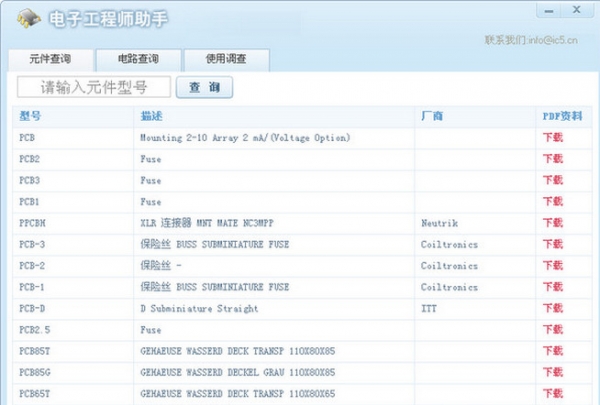The width and height of the screenshot is (600, 405).
Task: Focus the 请输入元件型号 search field
Action: [94, 87]
